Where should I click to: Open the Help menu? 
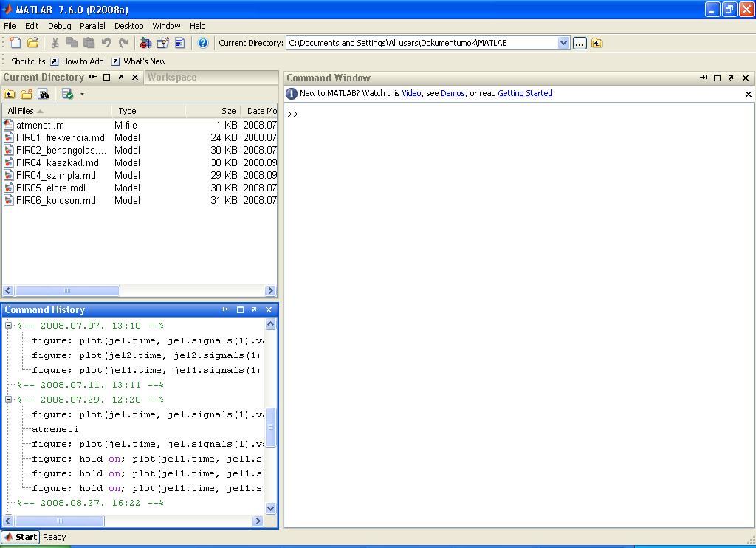(198, 26)
